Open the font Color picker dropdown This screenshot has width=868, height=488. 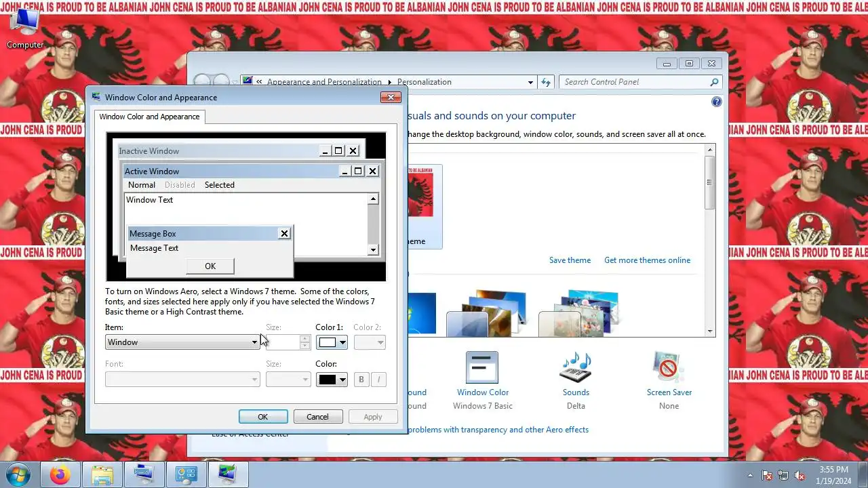coord(332,379)
